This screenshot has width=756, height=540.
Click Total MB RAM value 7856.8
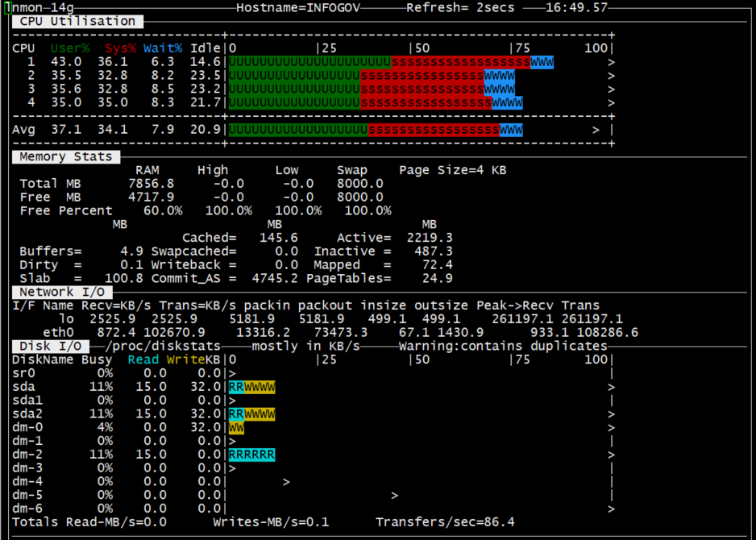pyautogui.click(x=152, y=184)
